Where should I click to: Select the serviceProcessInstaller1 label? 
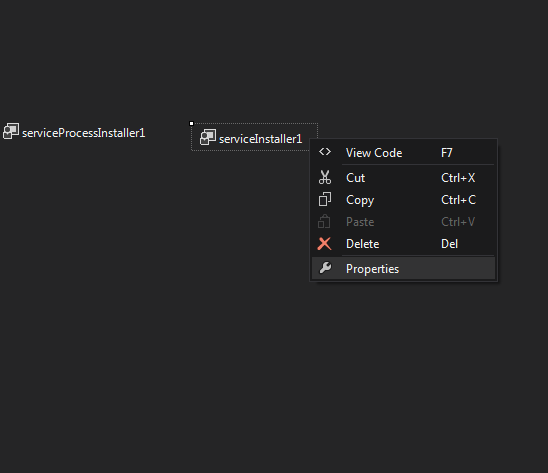[x=84, y=133]
